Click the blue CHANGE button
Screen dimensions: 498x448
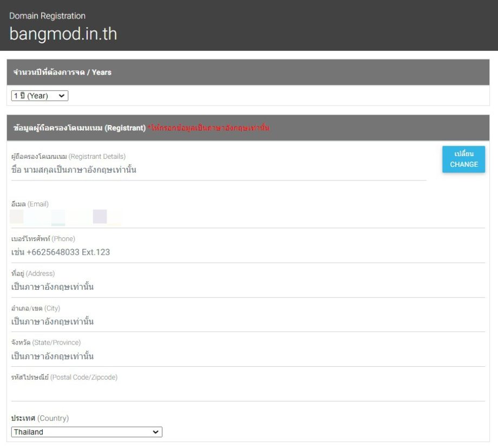463,159
